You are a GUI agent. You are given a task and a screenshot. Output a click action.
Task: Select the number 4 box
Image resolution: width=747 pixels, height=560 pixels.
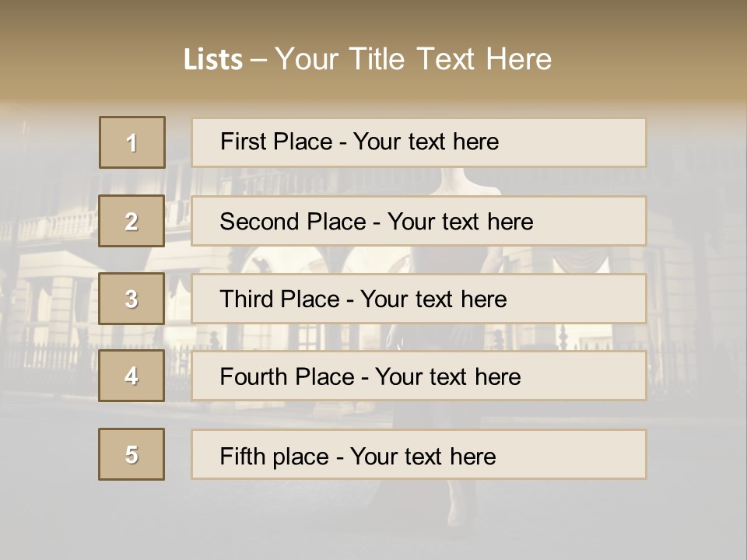tap(132, 376)
